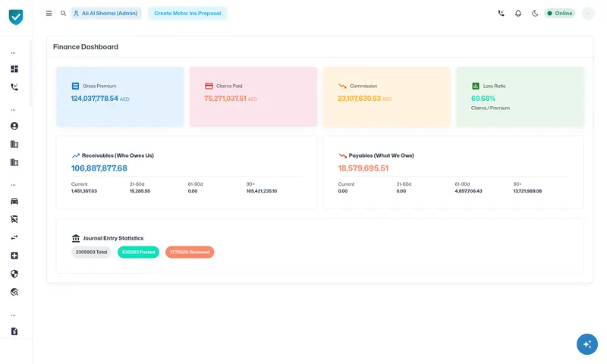The height and width of the screenshot is (364, 607).
Task: Click the search magnifier icon
Action: pos(63,13)
